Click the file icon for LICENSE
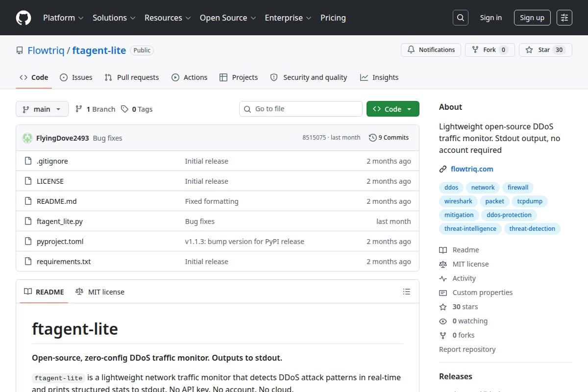 [x=28, y=181]
